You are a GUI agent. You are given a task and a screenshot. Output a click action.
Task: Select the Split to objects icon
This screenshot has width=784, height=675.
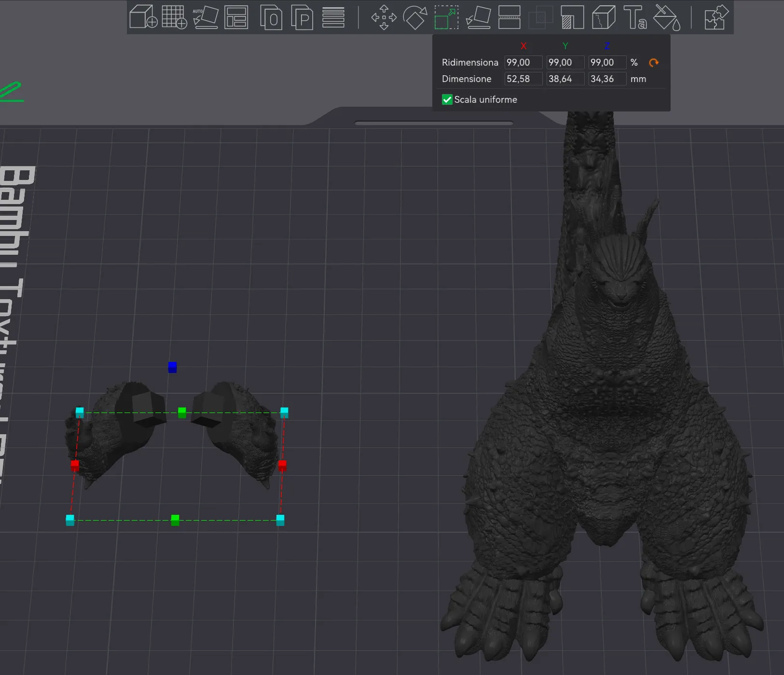click(271, 17)
